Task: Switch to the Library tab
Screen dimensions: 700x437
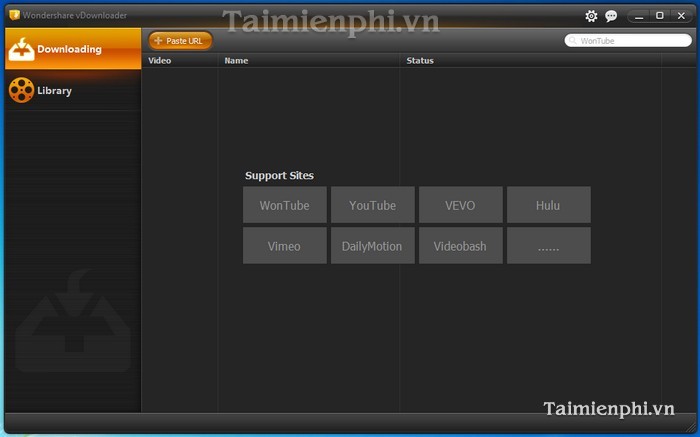Action: 73,90
